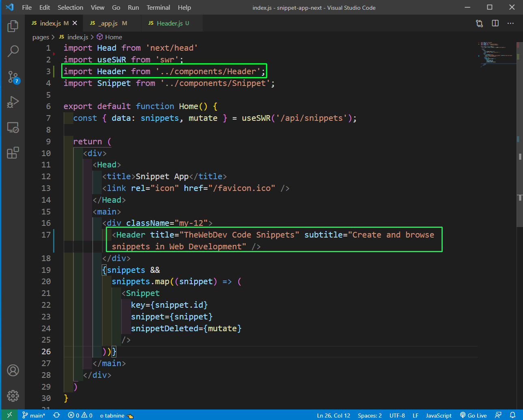Image resolution: width=523 pixels, height=420 pixels.
Task: Click the VS Code logo icon
Action: click(x=10, y=7)
